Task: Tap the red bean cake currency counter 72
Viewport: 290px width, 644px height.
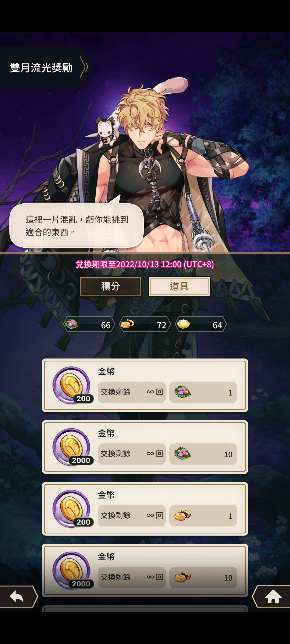Action: tap(145, 324)
